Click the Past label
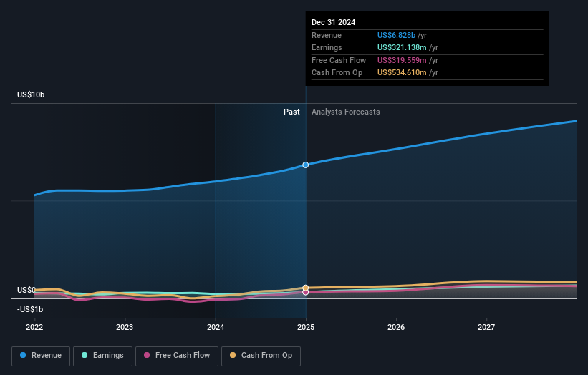This screenshot has height=375, width=588. (291, 112)
